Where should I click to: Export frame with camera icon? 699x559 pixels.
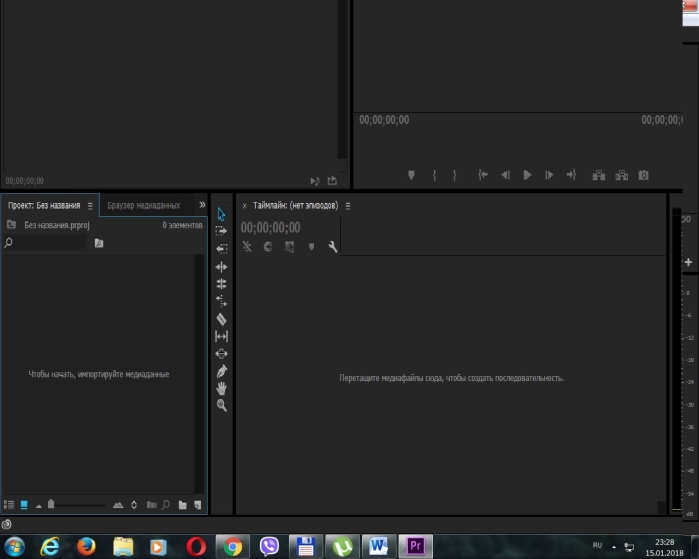[643, 175]
